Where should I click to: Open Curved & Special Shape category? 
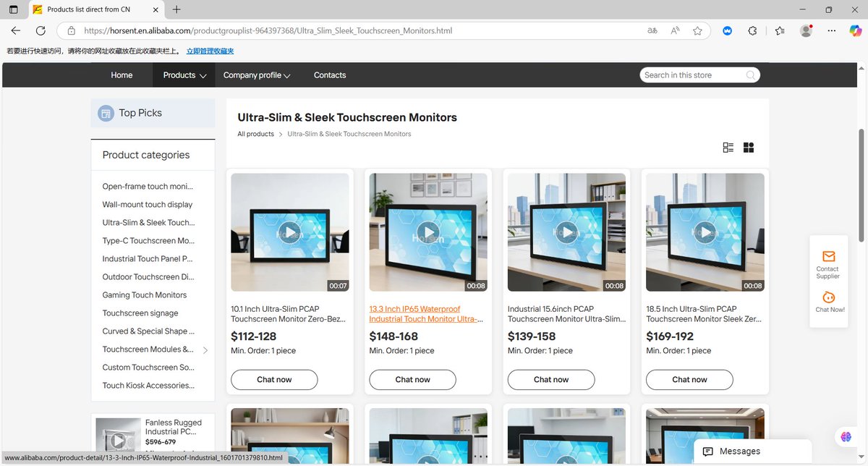coord(148,331)
